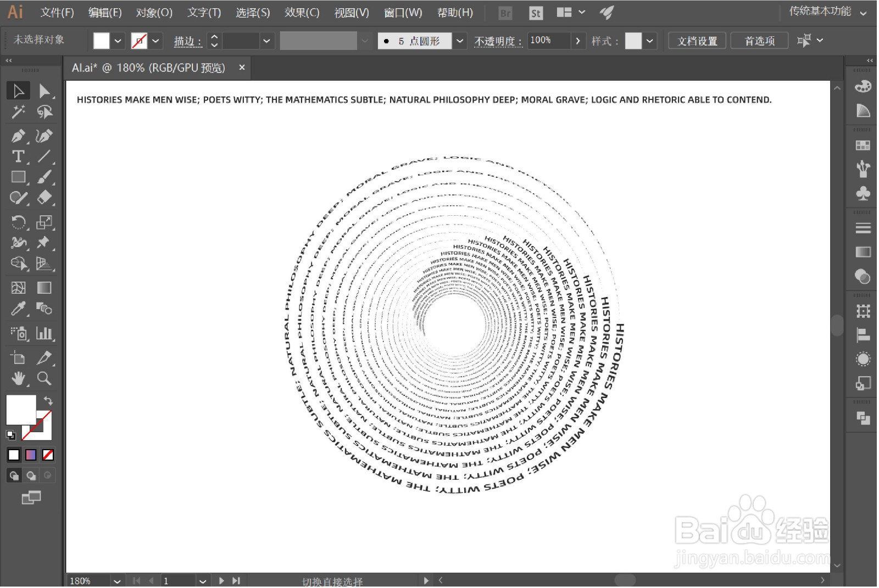The width and height of the screenshot is (879, 588).
Task: Click the 首选项 button
Action: tap(760, 41)
